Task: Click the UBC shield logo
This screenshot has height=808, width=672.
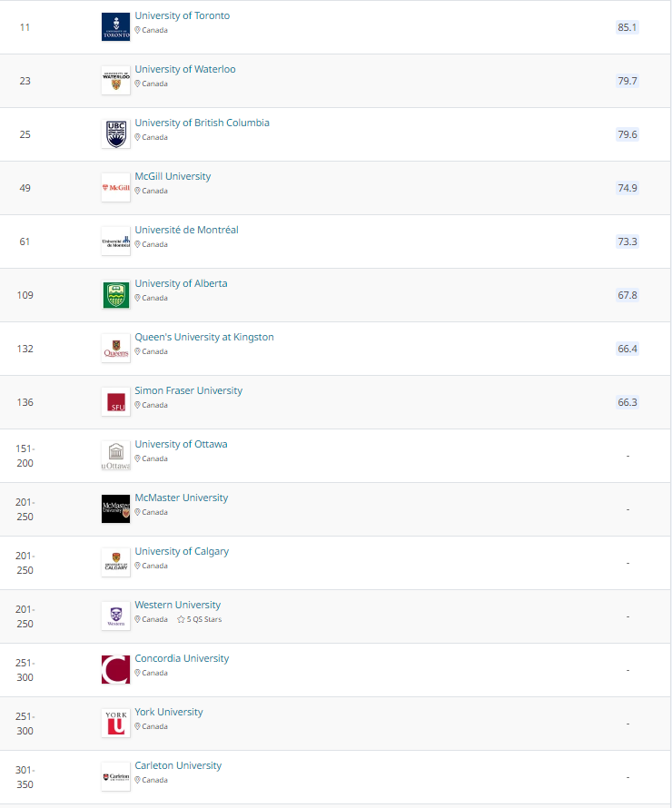Action: tap(115, 134)
